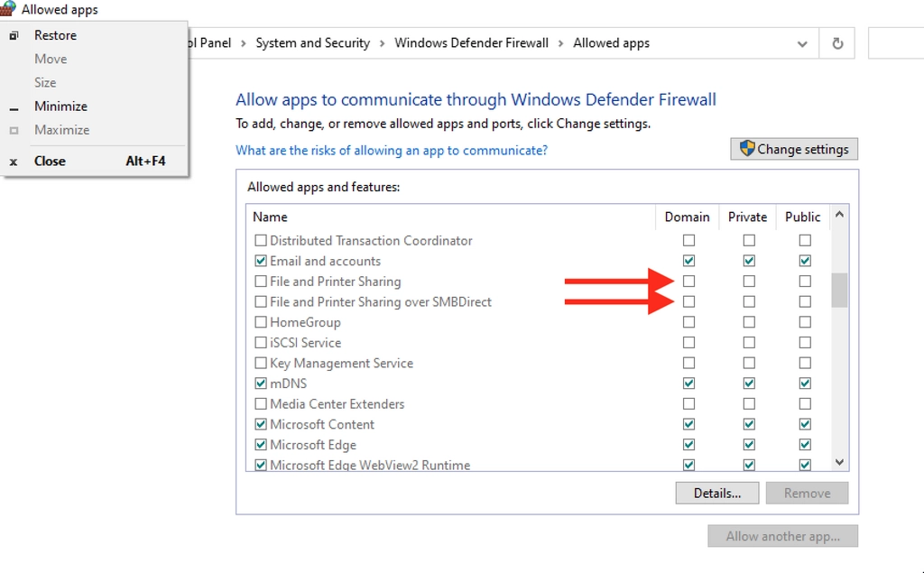Click the Allowed apps firewall title icon
The width and height of the screenshot is (924, 573).
pos(7,9)
